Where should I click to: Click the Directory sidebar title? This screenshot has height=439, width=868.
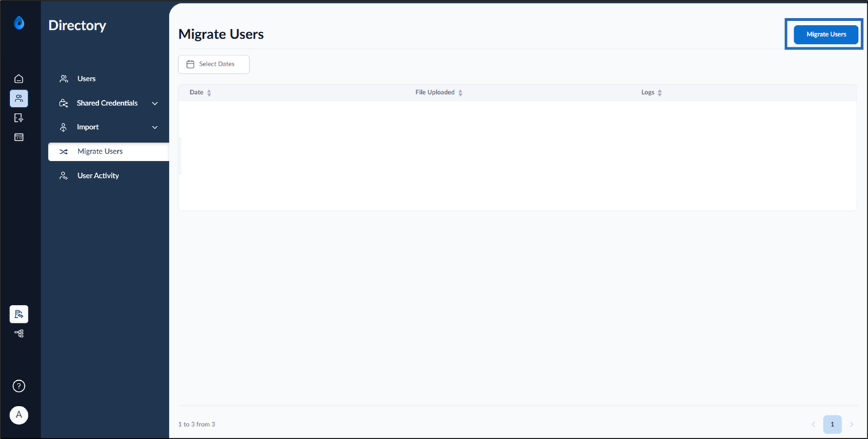point(77,26)
